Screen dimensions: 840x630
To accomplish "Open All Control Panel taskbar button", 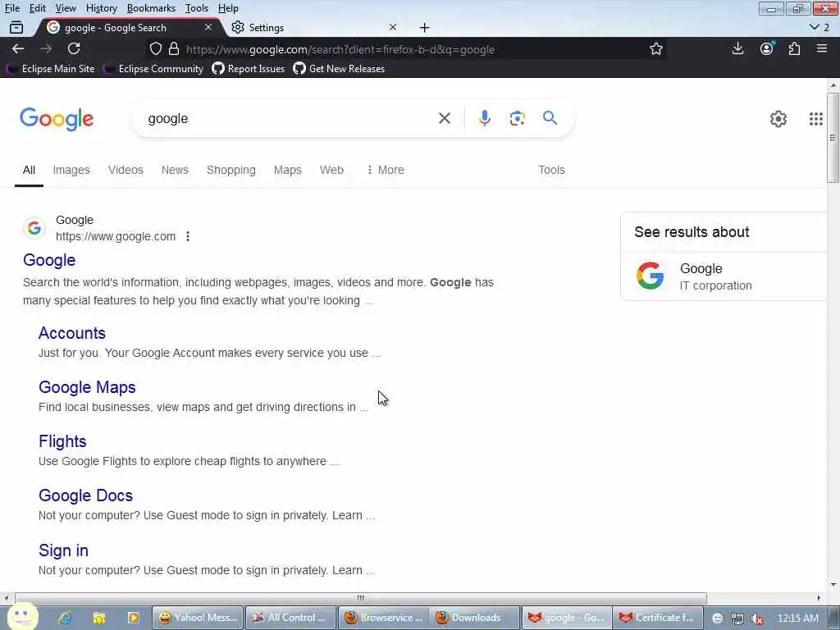I will pos(290,618).
